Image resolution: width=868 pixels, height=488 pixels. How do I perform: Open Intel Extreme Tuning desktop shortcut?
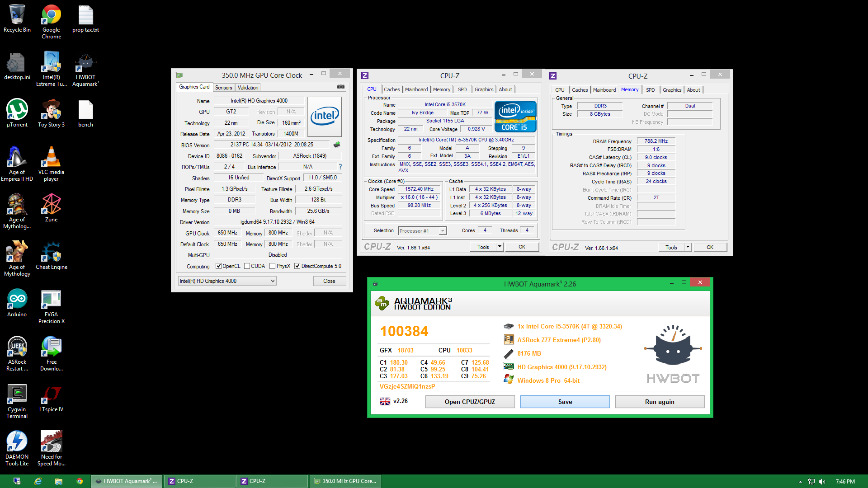pos(51,69)
